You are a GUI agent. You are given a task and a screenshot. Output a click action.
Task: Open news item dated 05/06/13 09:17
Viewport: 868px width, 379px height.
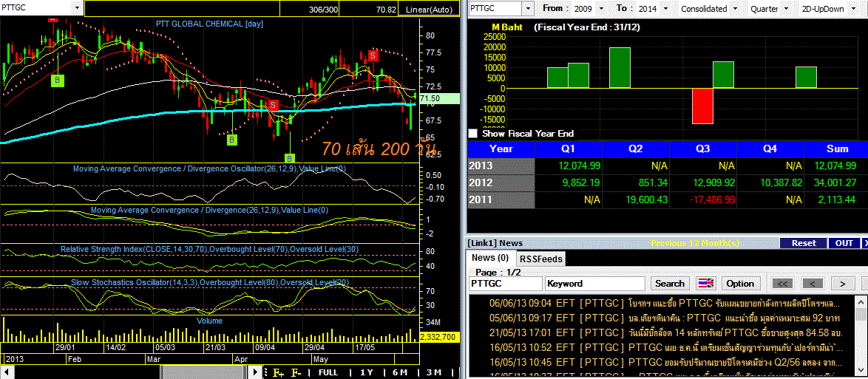pos(665,318)
